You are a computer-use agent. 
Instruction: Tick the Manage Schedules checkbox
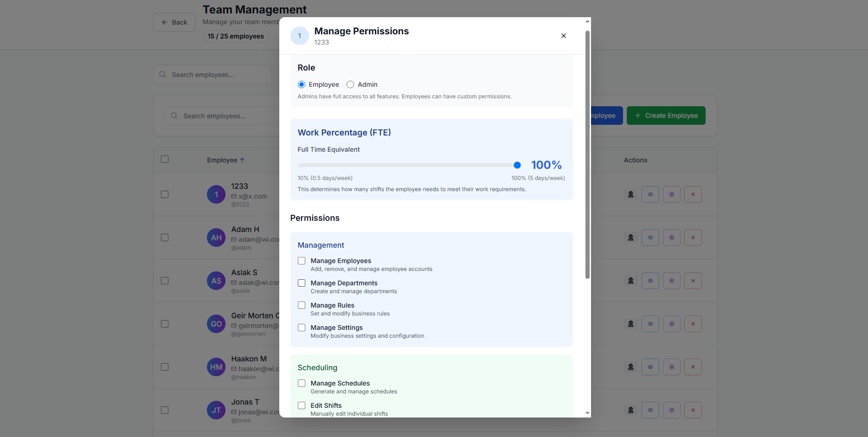coord(302,383)
